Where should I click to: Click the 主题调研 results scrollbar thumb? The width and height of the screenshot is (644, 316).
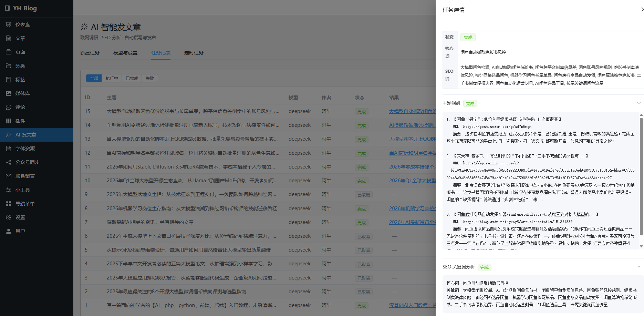tap(641, 176)
